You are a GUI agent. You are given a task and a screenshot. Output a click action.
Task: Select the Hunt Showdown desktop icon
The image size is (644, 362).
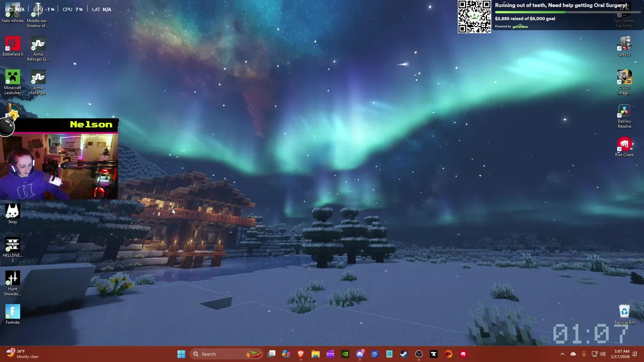[13, 283]
